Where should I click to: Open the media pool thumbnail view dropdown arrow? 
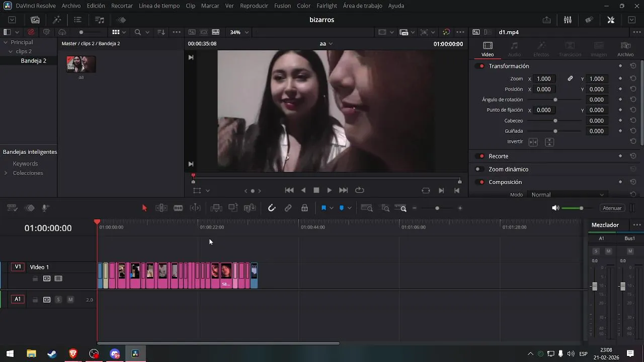[x=125, y=32]
